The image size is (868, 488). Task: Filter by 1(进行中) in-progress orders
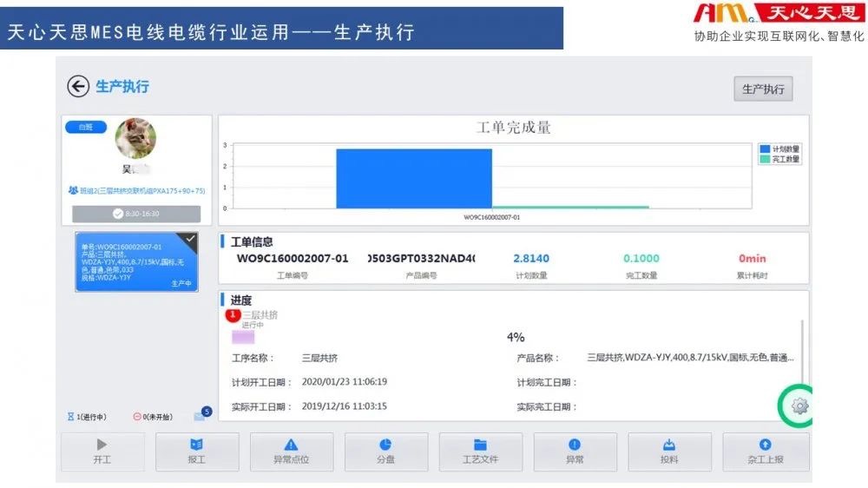[x=87, y=417]
